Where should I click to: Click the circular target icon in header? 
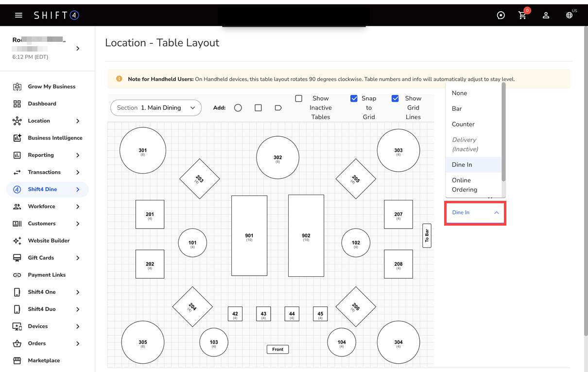[x=501, y=15]
